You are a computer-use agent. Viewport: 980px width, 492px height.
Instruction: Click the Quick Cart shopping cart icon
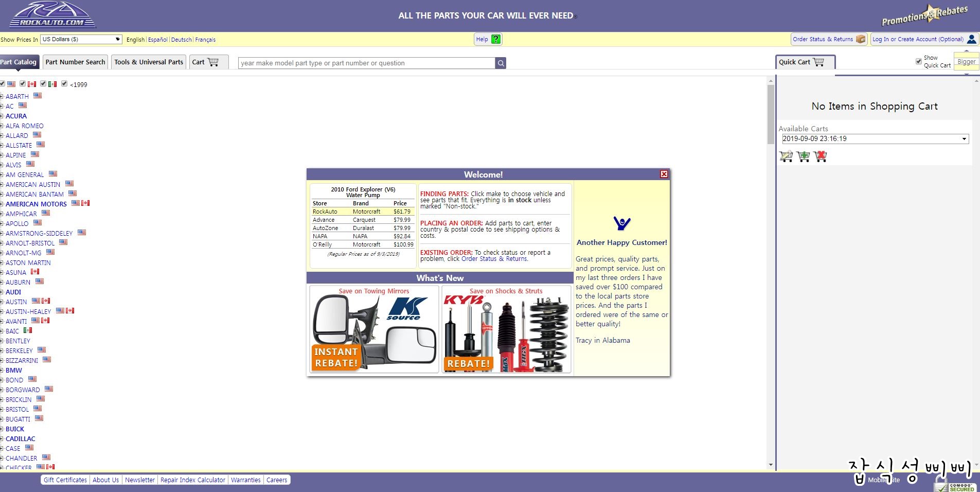pos(818,62)
